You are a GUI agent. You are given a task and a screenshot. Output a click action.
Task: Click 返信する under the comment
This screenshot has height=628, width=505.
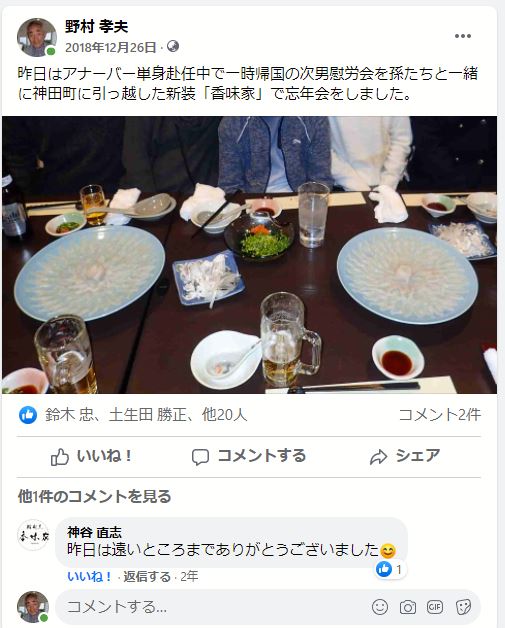[147, 577]
